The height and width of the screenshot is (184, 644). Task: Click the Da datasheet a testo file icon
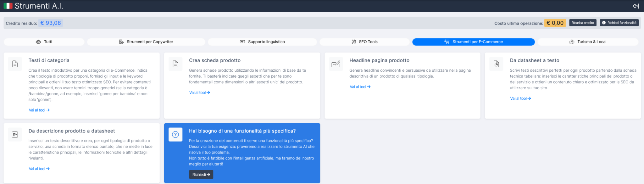(x=496, y=64)
